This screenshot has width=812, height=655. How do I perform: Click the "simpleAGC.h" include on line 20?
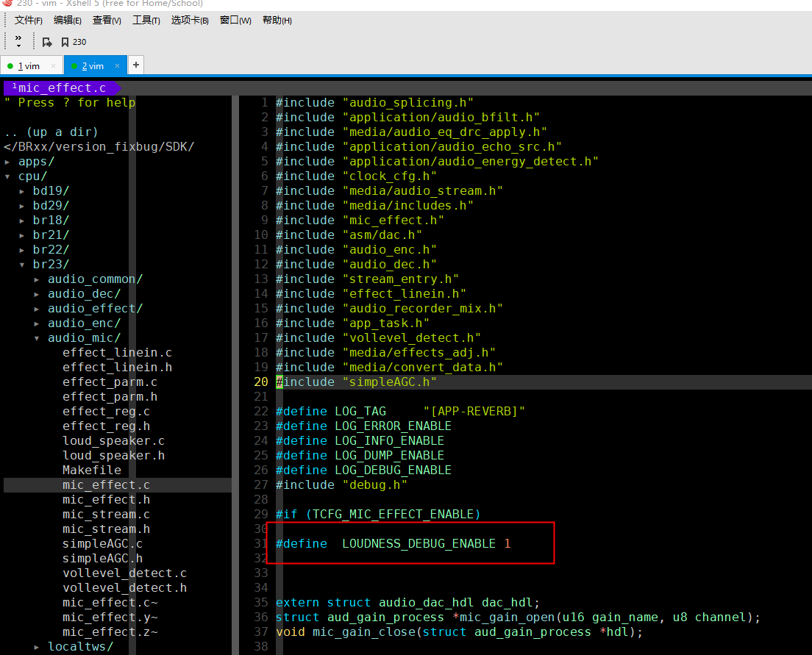[x=356, y=382]
